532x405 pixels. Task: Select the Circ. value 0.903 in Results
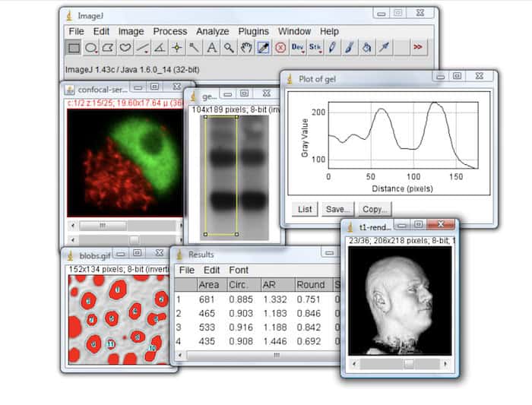tap(241, 313)
